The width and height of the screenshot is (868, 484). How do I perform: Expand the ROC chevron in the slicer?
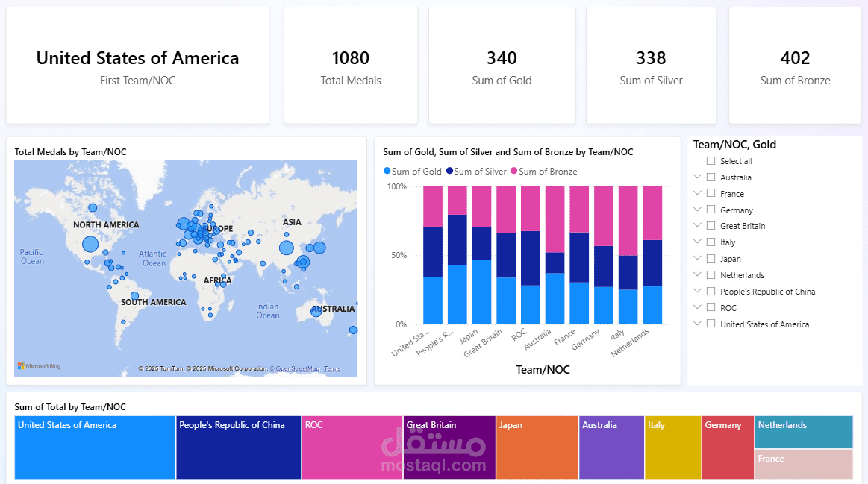697,307
